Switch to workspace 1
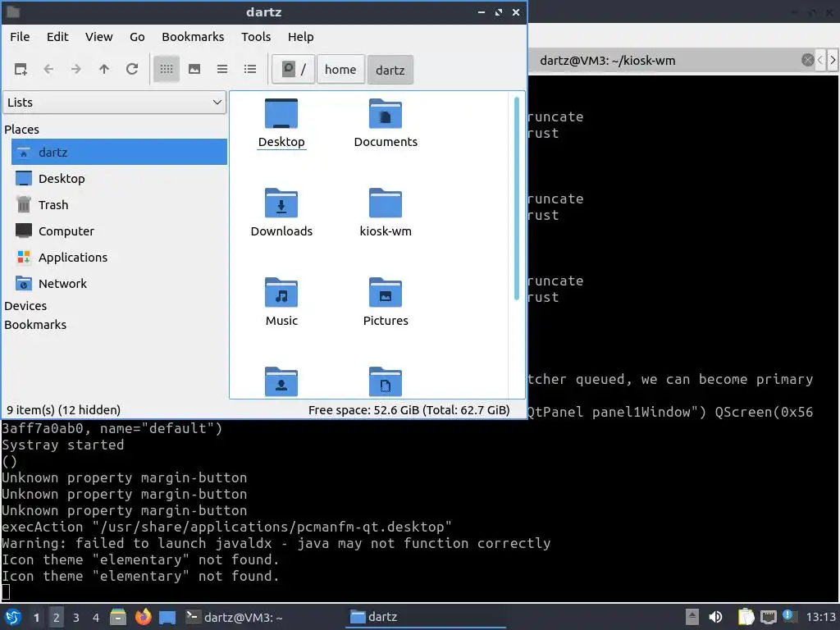This screenshot has height=630, width=840. [36, 618]
